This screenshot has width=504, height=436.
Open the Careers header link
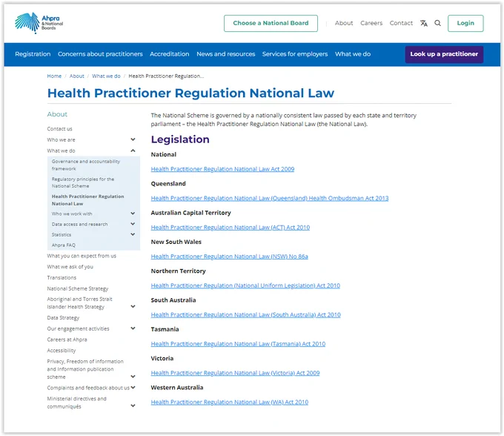371,23
